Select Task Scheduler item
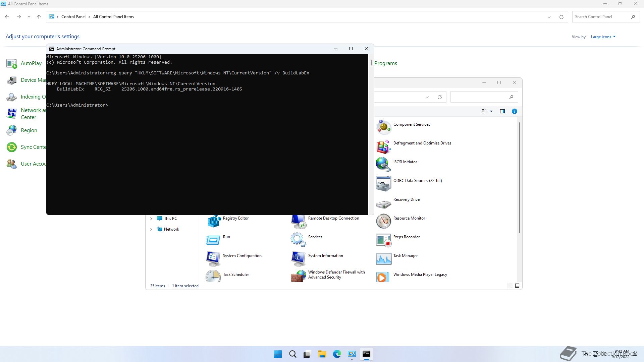Image resolution: width=644 pixels, height=362 pixels. coord(236,275)
